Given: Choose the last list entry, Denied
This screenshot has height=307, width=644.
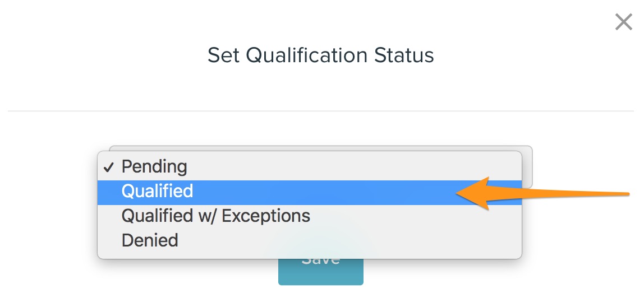Looking at the screenshot, I should click(x=150, y=241).
